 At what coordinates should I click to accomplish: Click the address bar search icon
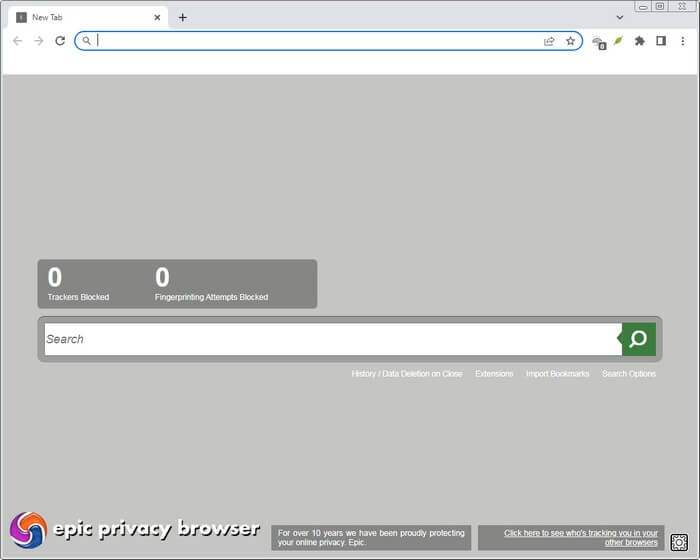[x=86, y=41]
